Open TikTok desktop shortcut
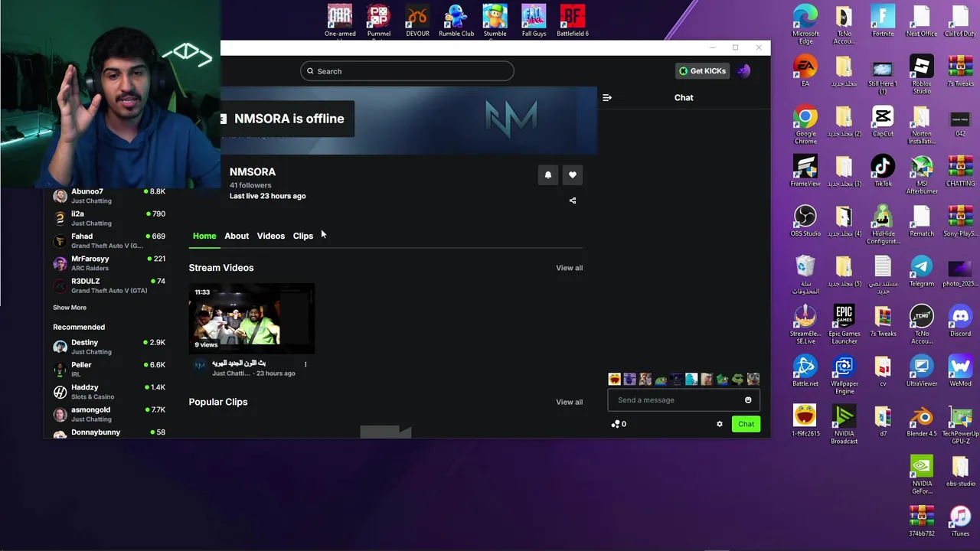This screenshot has height=551, width=980. (x=883, y=171)
